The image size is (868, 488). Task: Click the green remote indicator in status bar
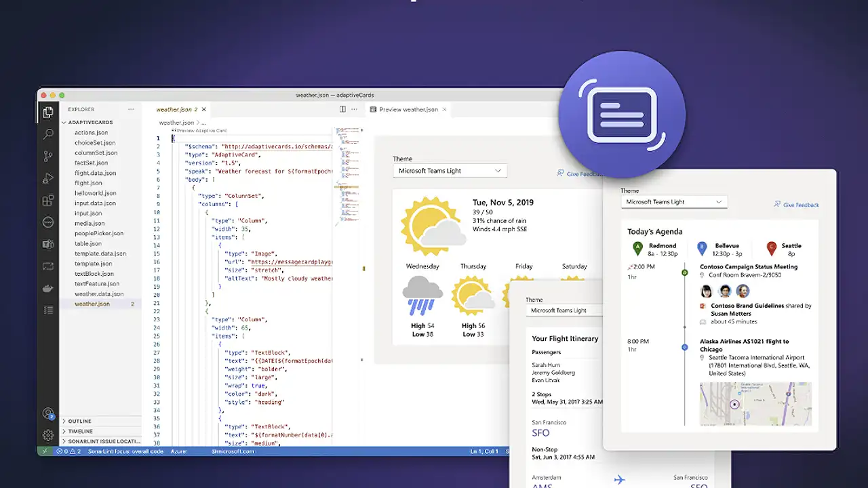(45, 451)
